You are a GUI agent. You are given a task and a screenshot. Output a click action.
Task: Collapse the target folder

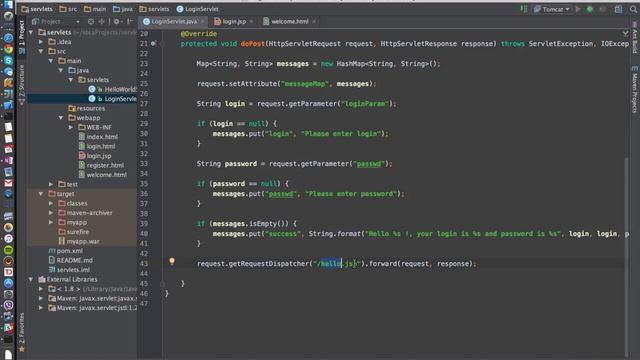point(41,194)
